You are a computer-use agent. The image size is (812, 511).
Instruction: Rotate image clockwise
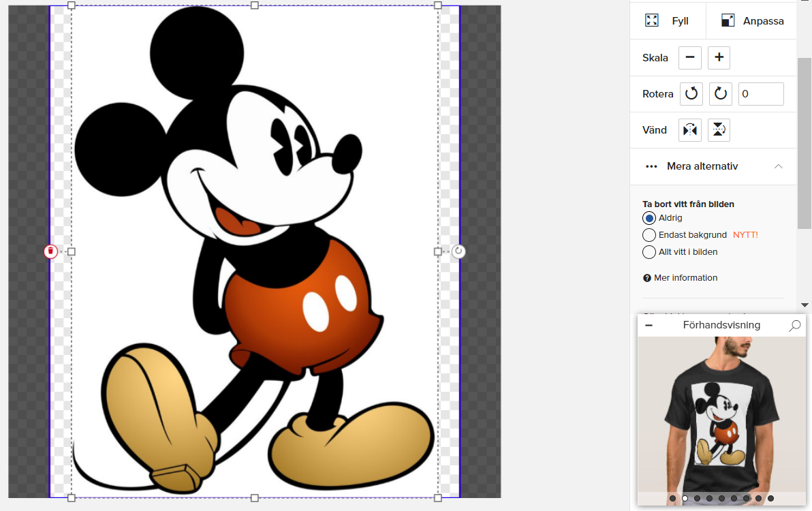click(720, 94)
